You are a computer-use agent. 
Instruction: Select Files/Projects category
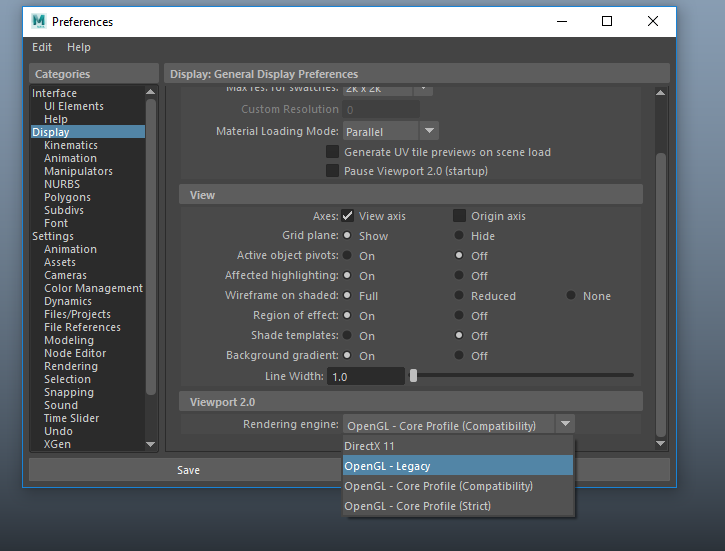coord(77,314)
